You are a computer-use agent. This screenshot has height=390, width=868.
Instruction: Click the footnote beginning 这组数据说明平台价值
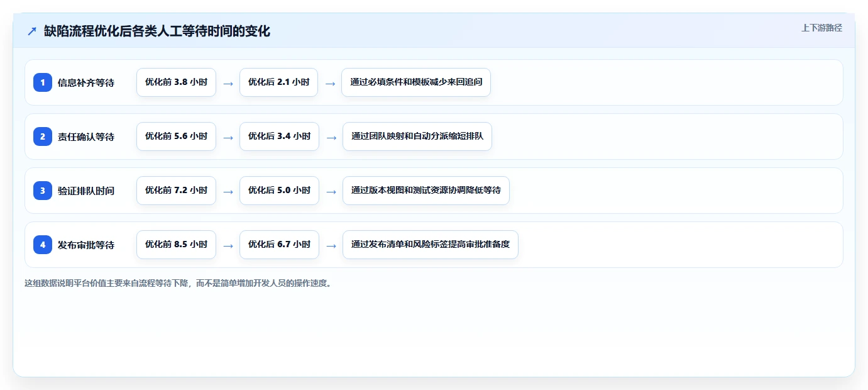pyautogui.click(x=178, y=283)
